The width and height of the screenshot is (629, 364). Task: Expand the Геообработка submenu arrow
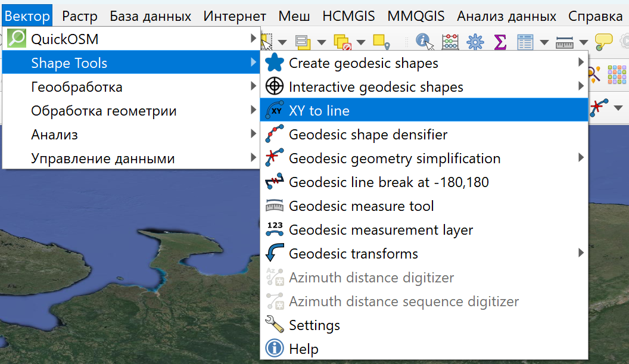pos(253,86)
